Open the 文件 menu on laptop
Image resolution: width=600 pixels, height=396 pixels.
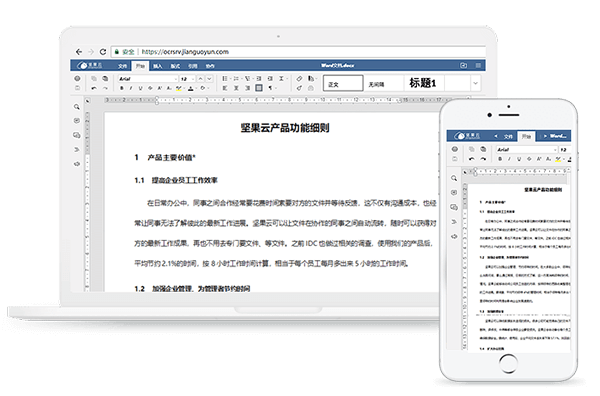point(122,66)
